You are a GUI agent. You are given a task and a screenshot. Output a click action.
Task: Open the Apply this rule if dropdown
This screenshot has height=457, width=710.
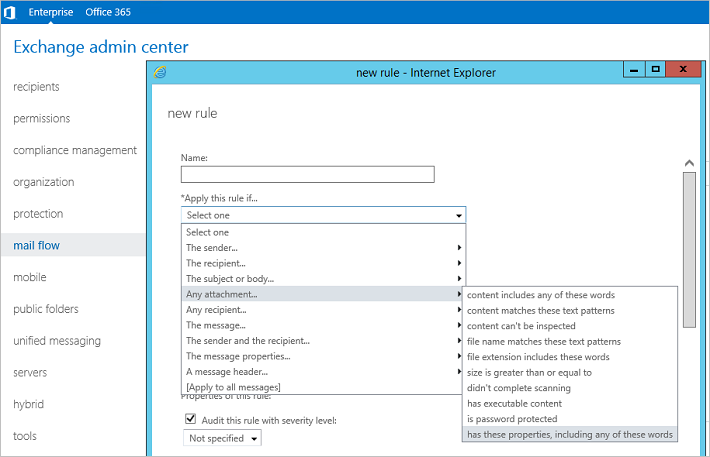coord(323,215)
